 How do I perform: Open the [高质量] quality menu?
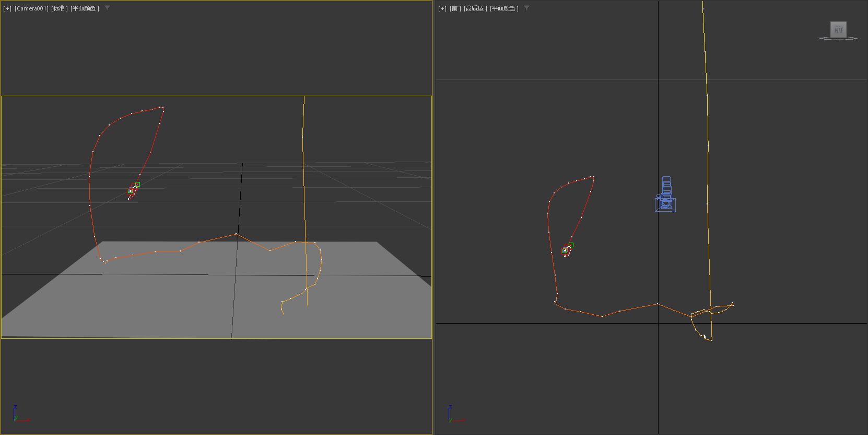pyautogui.click(x=475, y=8)
